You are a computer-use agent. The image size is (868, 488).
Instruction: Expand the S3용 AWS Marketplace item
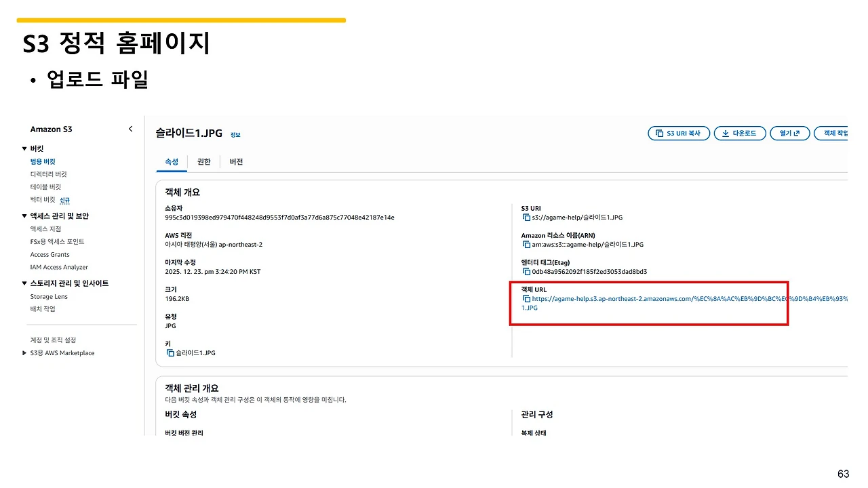click(x=24, y=353)
